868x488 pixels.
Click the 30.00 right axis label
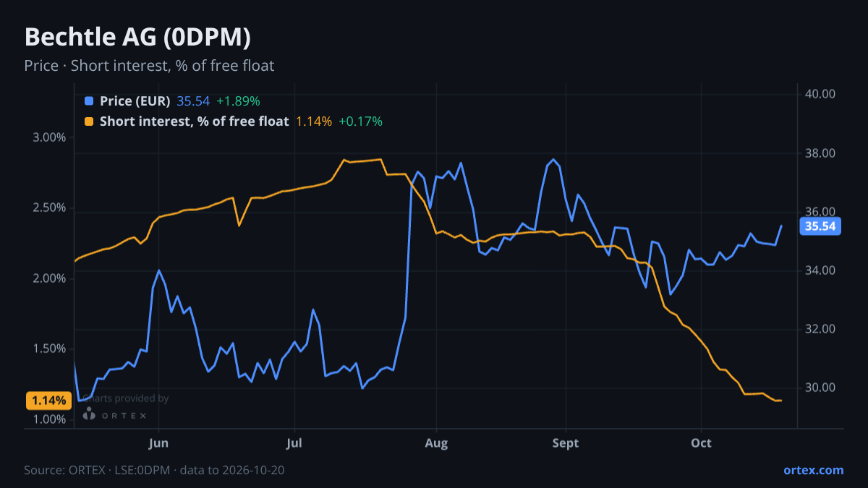point(820,388)
